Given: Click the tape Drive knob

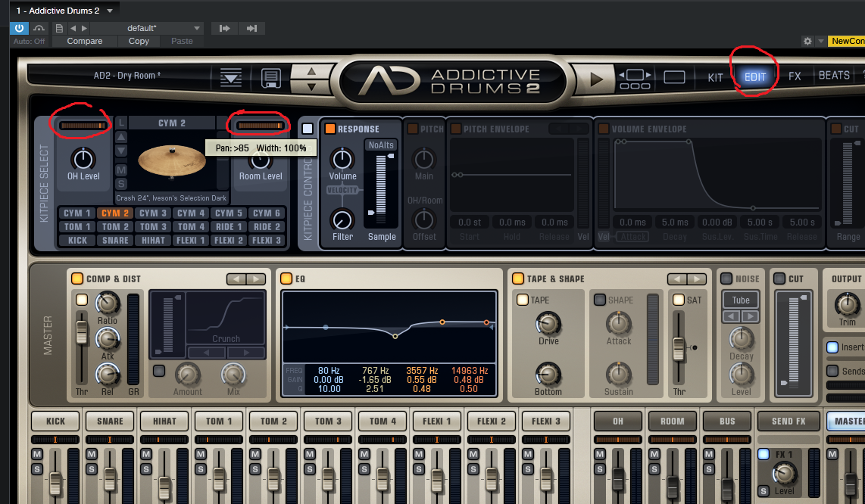Looking at the screenshot, I should click(548, 324).
